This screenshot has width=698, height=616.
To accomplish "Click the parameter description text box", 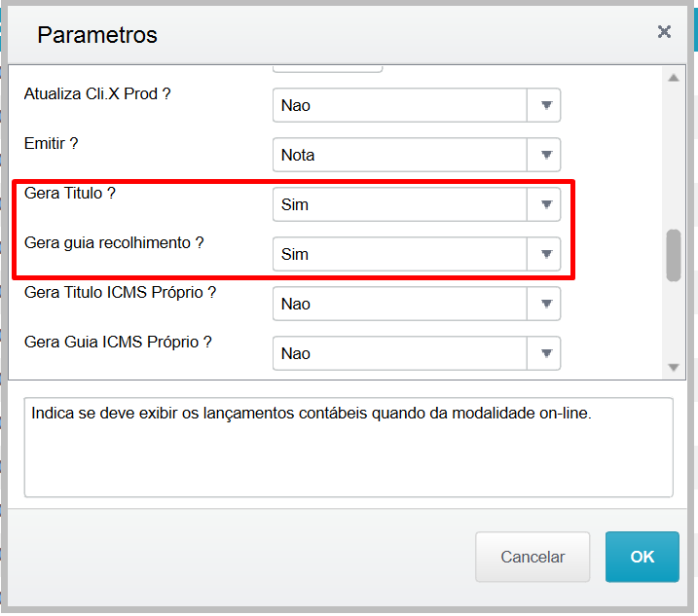I will 349,447.
